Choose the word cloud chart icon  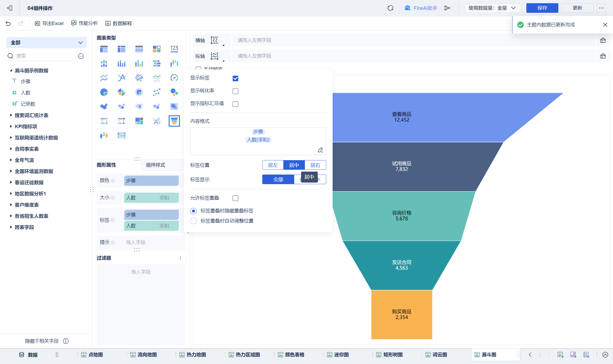point(156,121)
